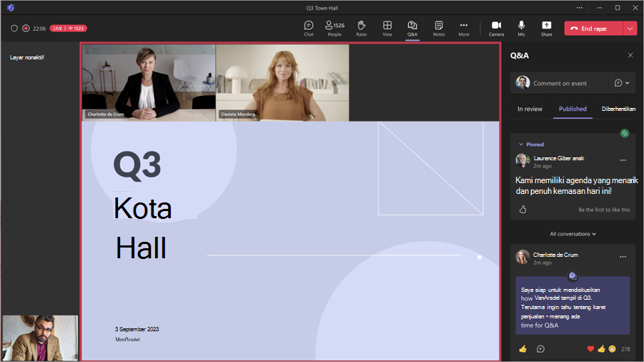The image size is (644, 362).
Task: Click the Comment on event field
Action: click(560, 84)
